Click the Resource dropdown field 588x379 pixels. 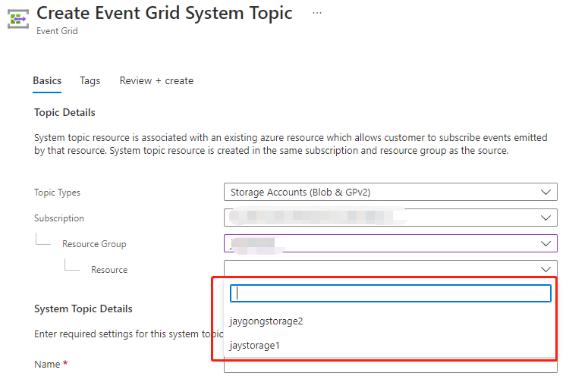391,269
